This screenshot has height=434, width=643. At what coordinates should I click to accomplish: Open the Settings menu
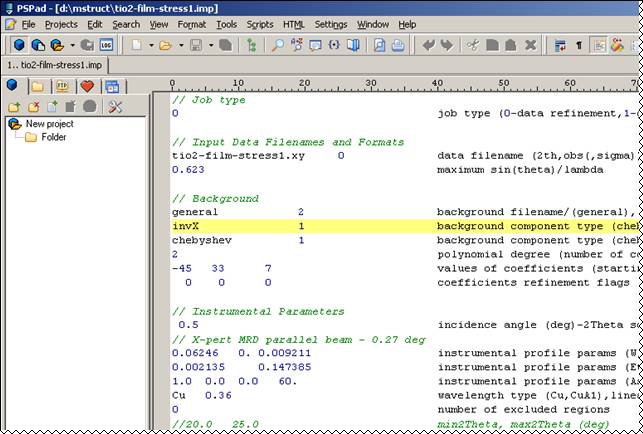pos(331,25)
